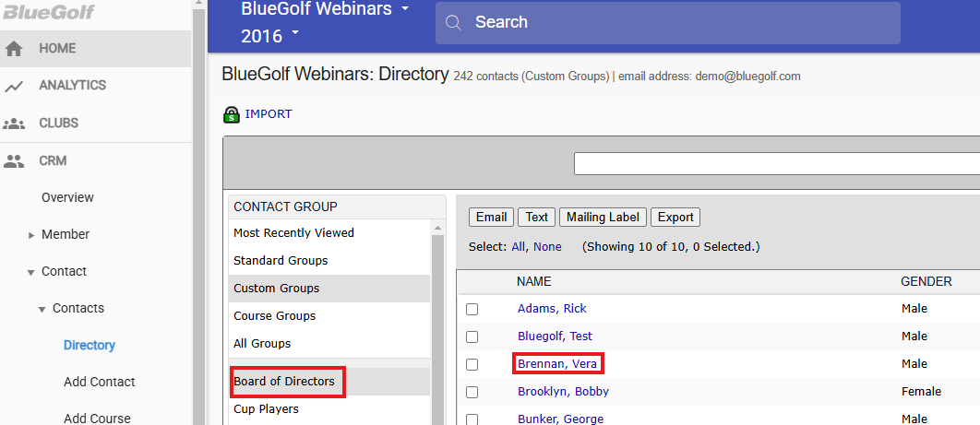Viewport: 980px width, 425px height.
Task: Select Board of Directors group
Action: click(329, 382)
